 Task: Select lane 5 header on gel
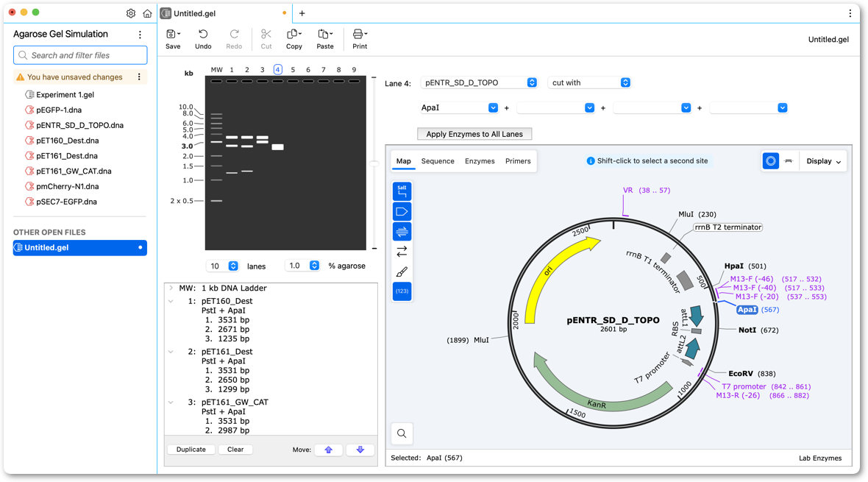pyautogui.click(x=293, y=70)
